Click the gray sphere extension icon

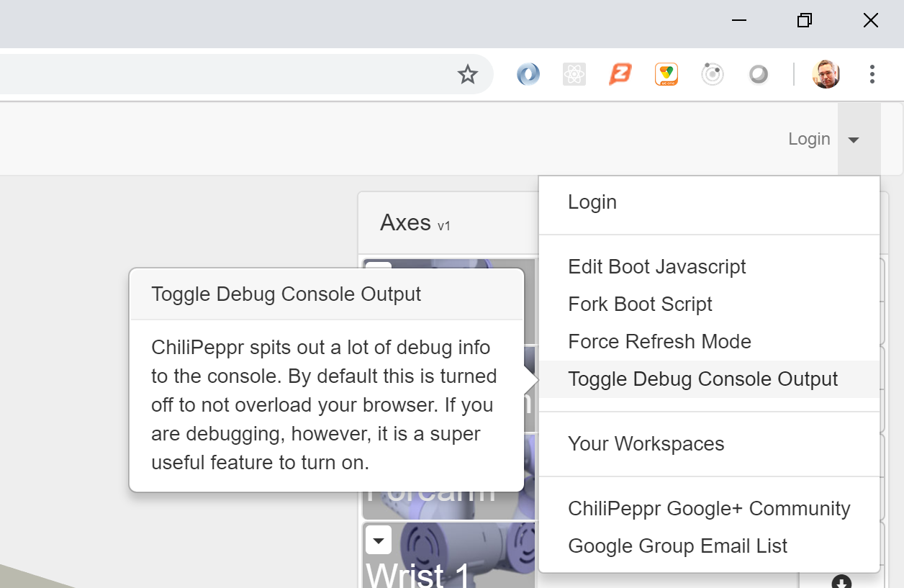click(758, 74)
